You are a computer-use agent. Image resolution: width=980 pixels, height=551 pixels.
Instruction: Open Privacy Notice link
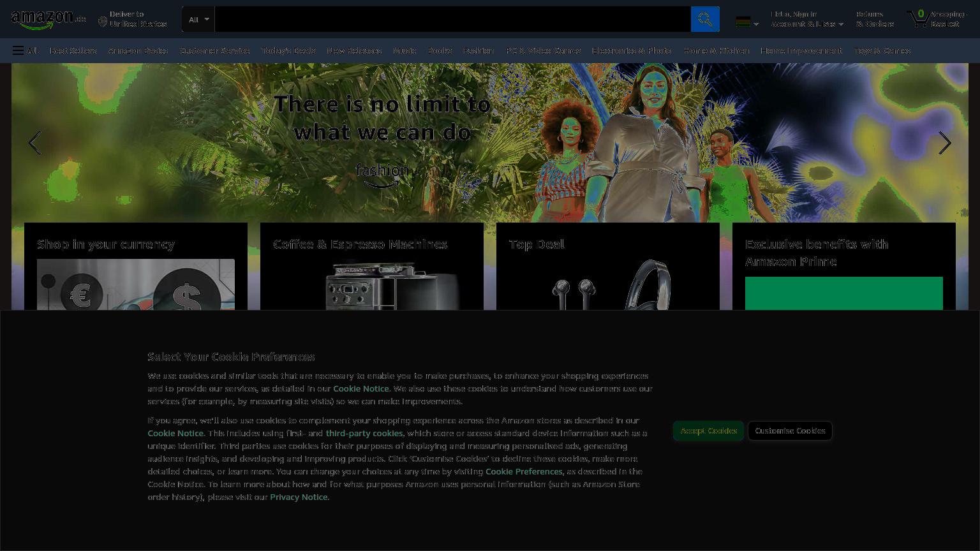pyautogui.click(x=299, y=497)
